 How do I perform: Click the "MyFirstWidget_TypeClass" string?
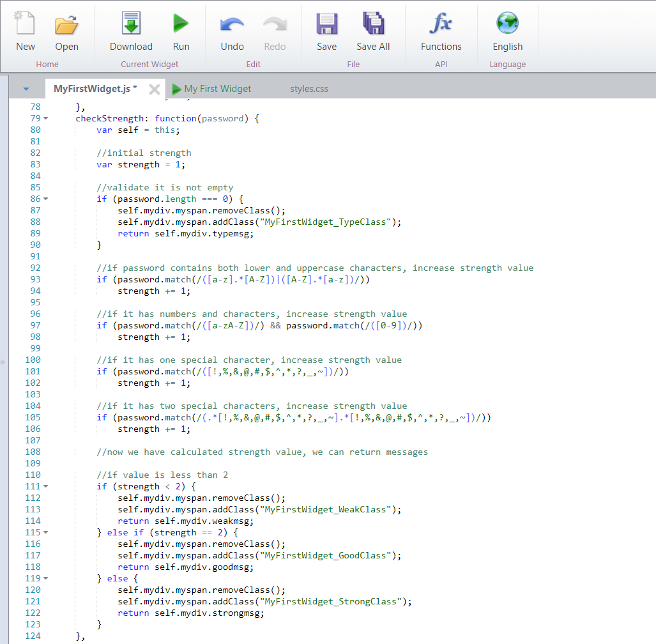coord(325,222)
